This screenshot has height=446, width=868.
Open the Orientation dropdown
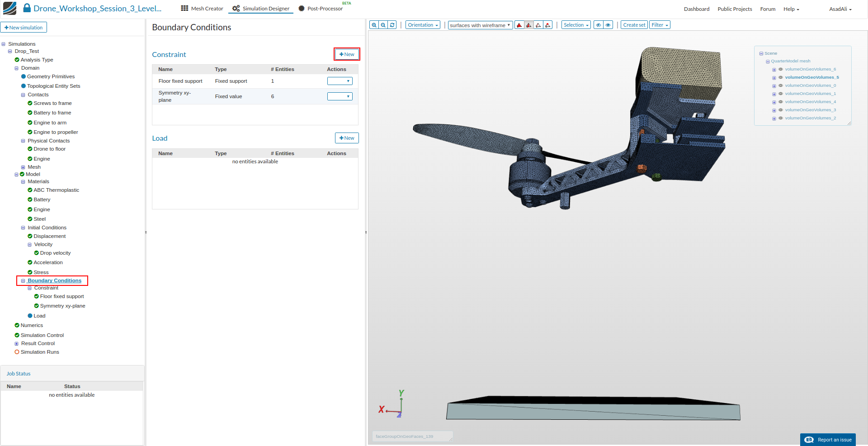pos(423,25)
